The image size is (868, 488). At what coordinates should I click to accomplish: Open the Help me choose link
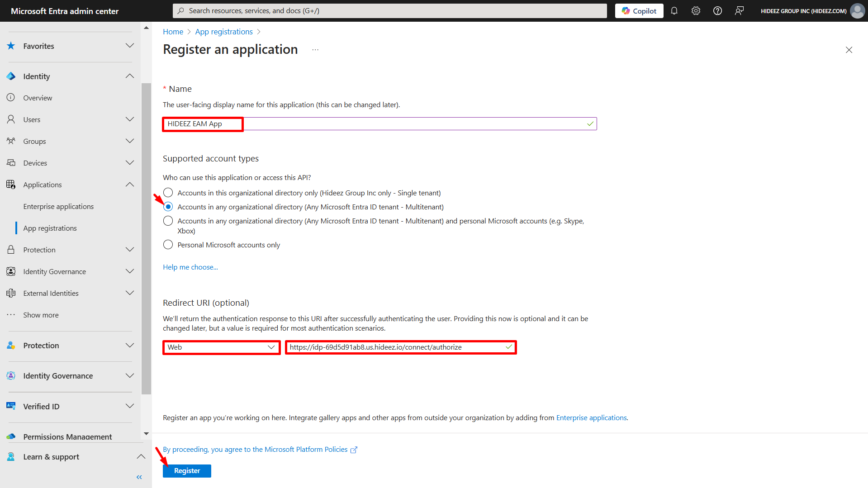pyautogui.click(x=190, y=267)
